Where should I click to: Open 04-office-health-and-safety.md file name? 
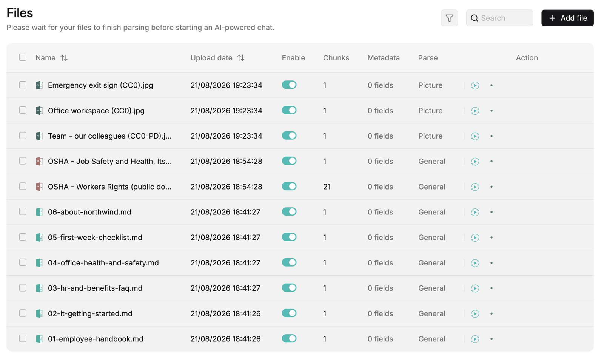pyautogui.click(x=103, y=263)
